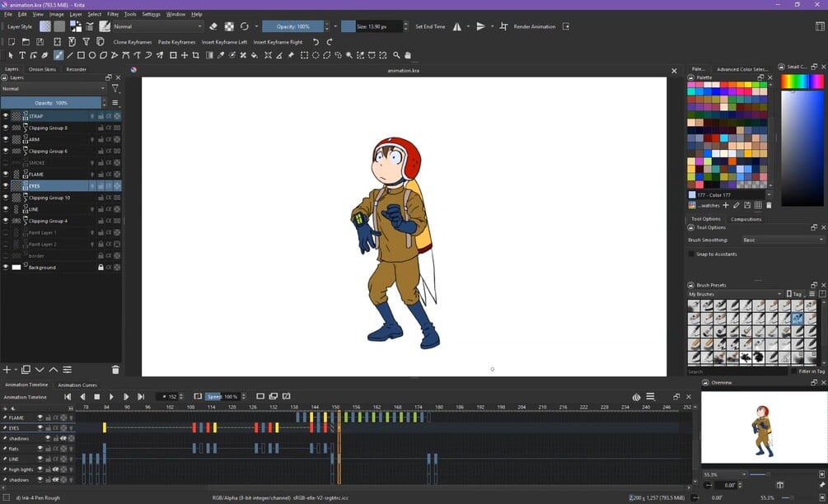
Task: Open the Layers opacity options menu icon
Action: 115,102
